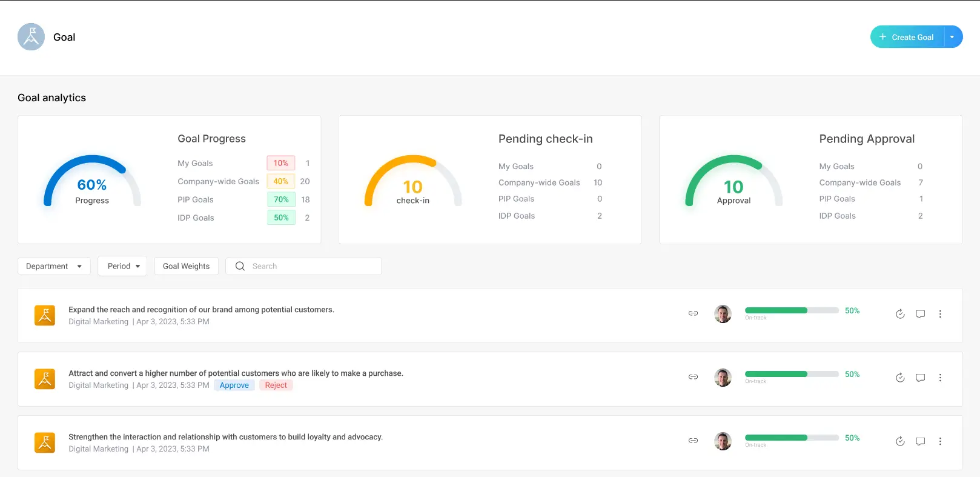Viewport: 980px width, 477px height.
Task: Approve the 'Attract and convert' goal
Action: pos(234,385)
